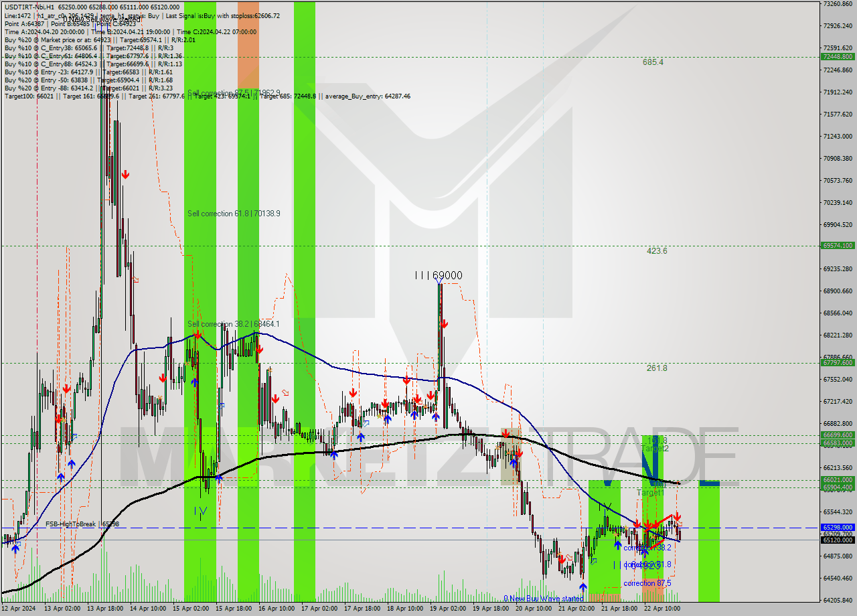Click the 'Sell correction 38.2 | 68464.1' label
857x616 pixels.
click(x=234, y=324)
